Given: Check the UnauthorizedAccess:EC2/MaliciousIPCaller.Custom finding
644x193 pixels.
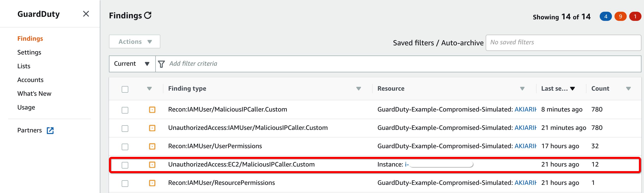Looking at the screenshot, I should [x=125, y=165].
